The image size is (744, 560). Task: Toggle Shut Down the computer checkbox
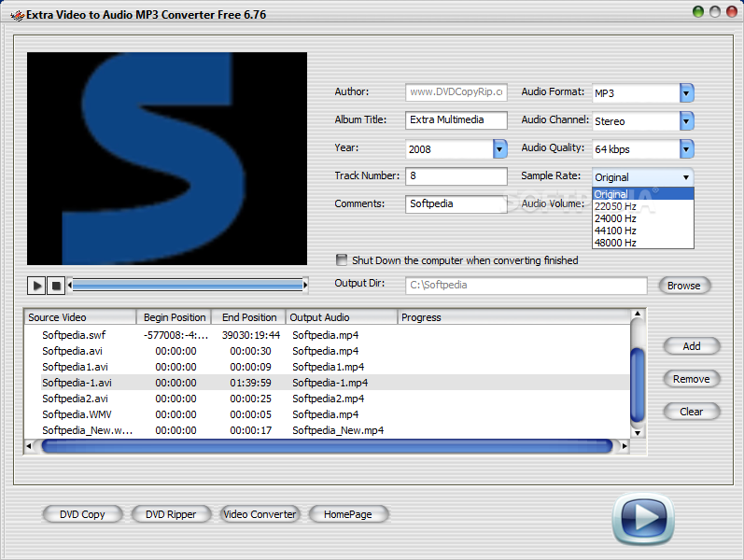pyautogui.click(x=341, y=260)
